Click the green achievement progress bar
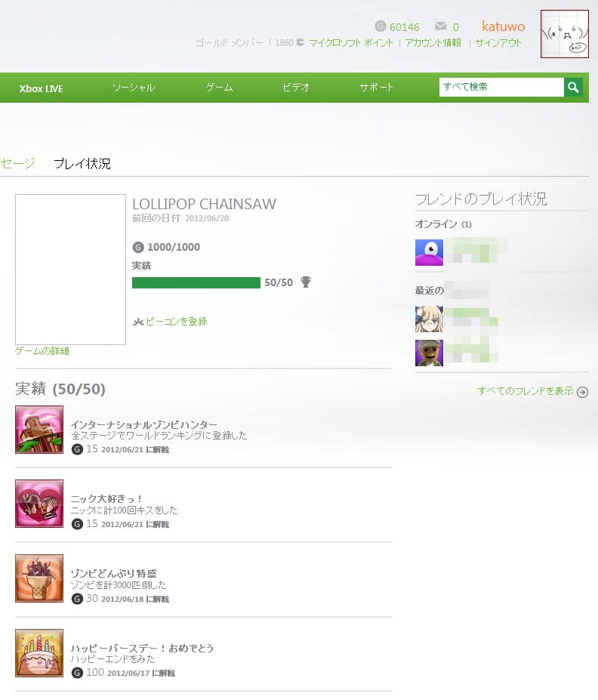 coord(196,282)
